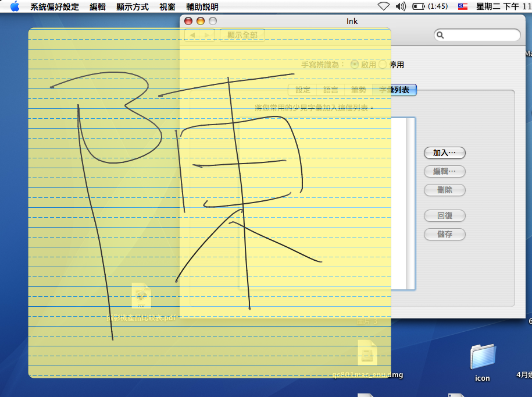Click the icon folder on desktop
532x397 pixels.
pos(483,357)
